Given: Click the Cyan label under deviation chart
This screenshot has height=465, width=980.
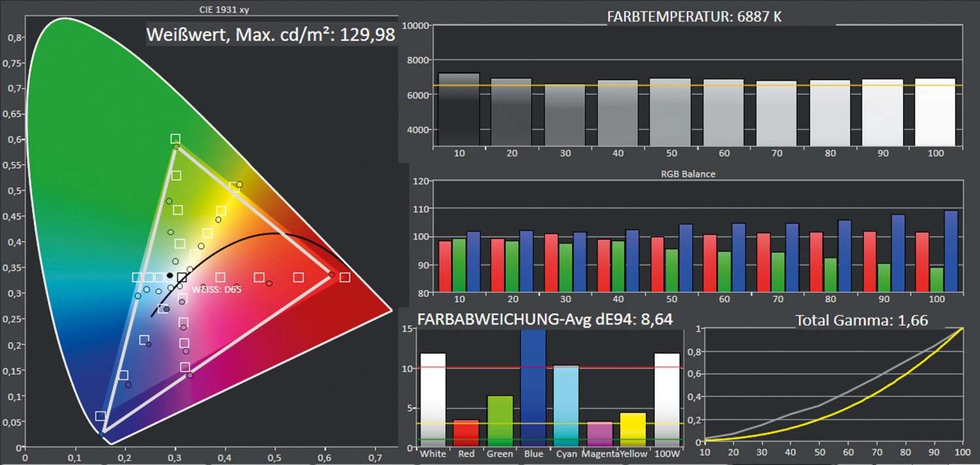Looking at the screenshot, I should (x=566, y=453).
